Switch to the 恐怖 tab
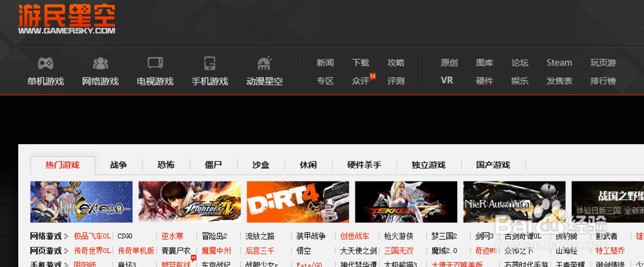This screenshot has width=644, height=267. tap(166, 165)
